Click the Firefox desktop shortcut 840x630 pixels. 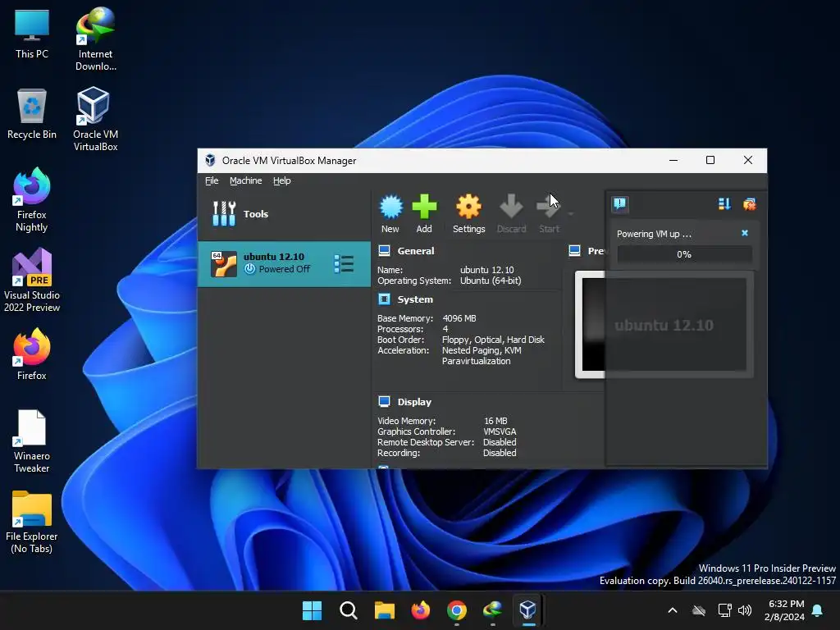point(32,354)
